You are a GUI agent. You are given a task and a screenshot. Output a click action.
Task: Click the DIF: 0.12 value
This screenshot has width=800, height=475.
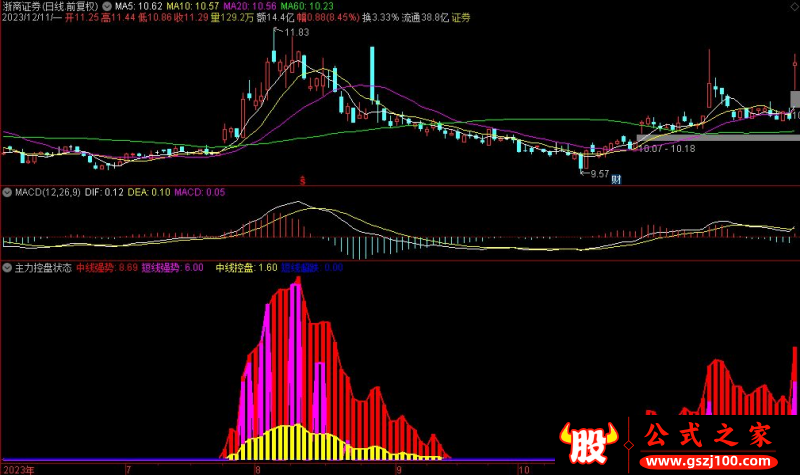[104, 192]
